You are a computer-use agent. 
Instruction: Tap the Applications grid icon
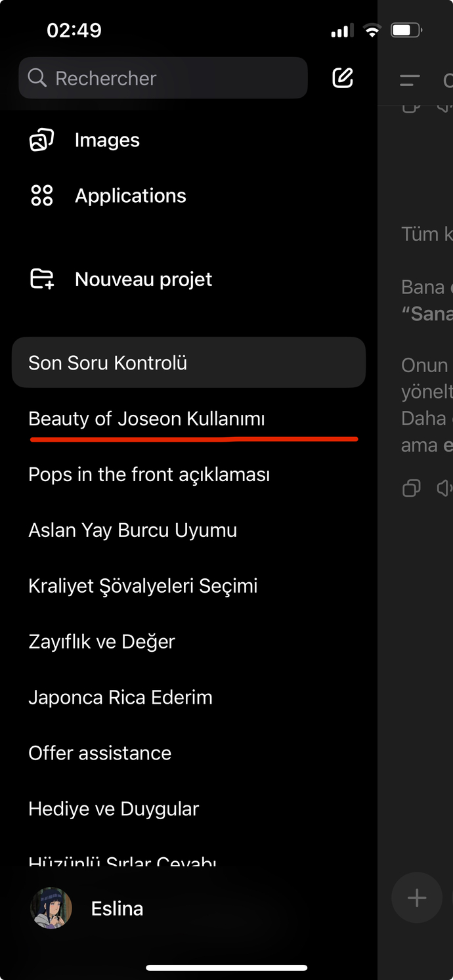[42, 196]
